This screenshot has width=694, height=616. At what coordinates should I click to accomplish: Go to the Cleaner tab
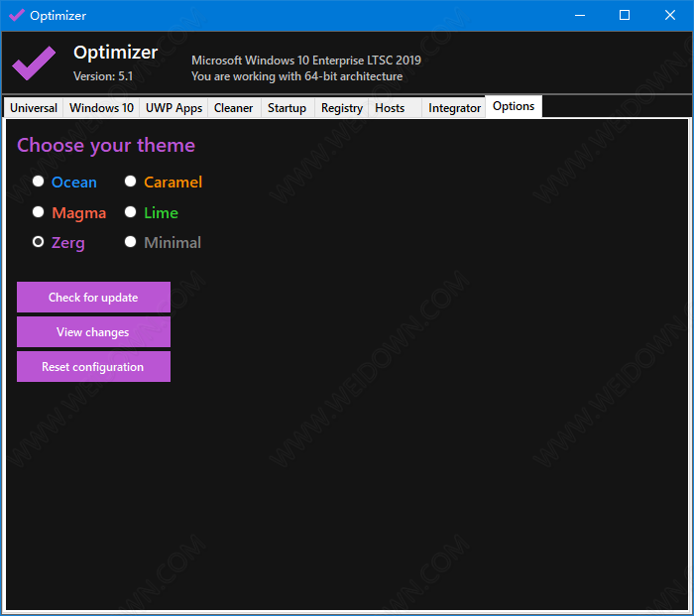point(234,108)
